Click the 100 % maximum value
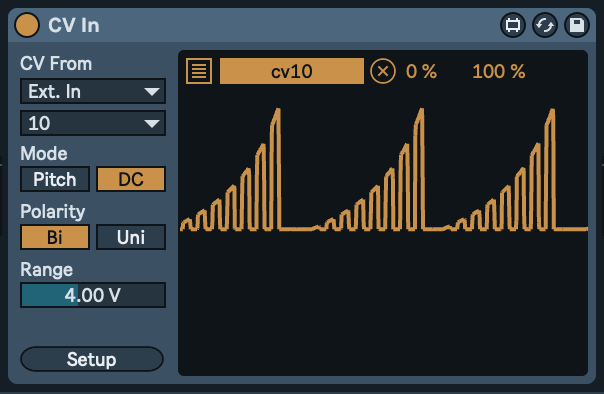 point(498,71)
